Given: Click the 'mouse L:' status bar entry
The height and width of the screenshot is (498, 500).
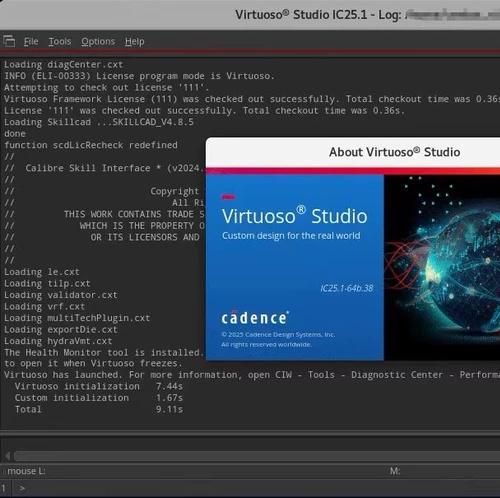Looking at the screenshot, I should coord(26,471).
